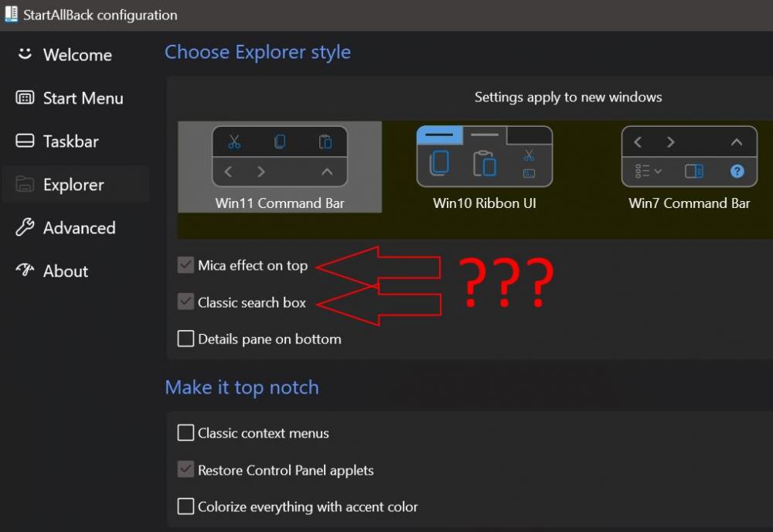
Task: Open the Start Menu settings page
Action: point(77,98)
